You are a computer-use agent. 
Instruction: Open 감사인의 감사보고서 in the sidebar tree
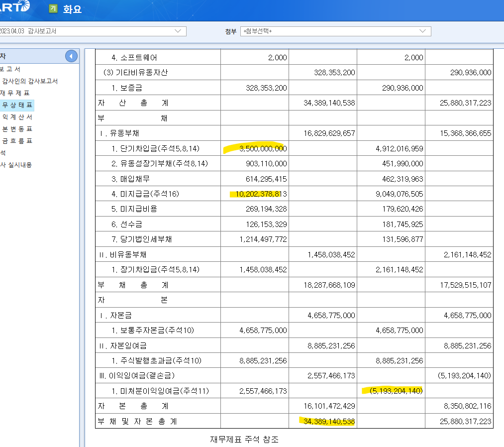(30, 81)
